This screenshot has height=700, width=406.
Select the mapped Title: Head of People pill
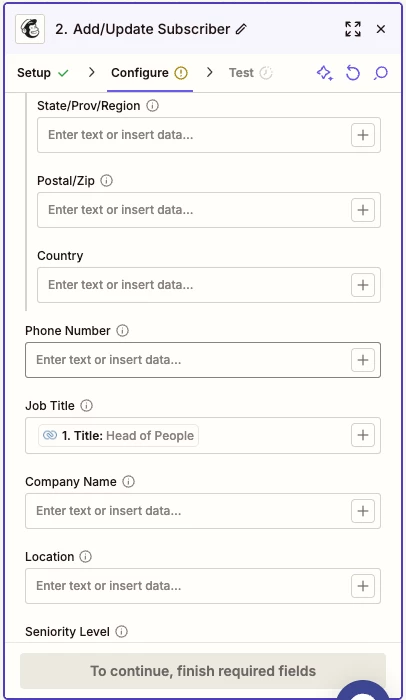118,436
